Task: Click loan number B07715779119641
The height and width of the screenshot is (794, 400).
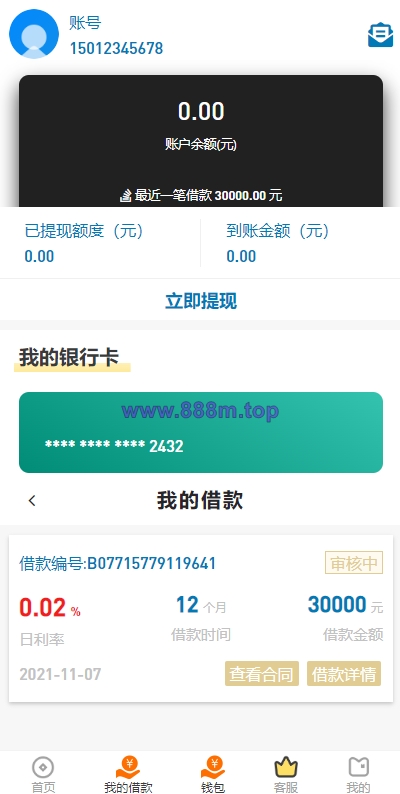Action: (117, 563)
